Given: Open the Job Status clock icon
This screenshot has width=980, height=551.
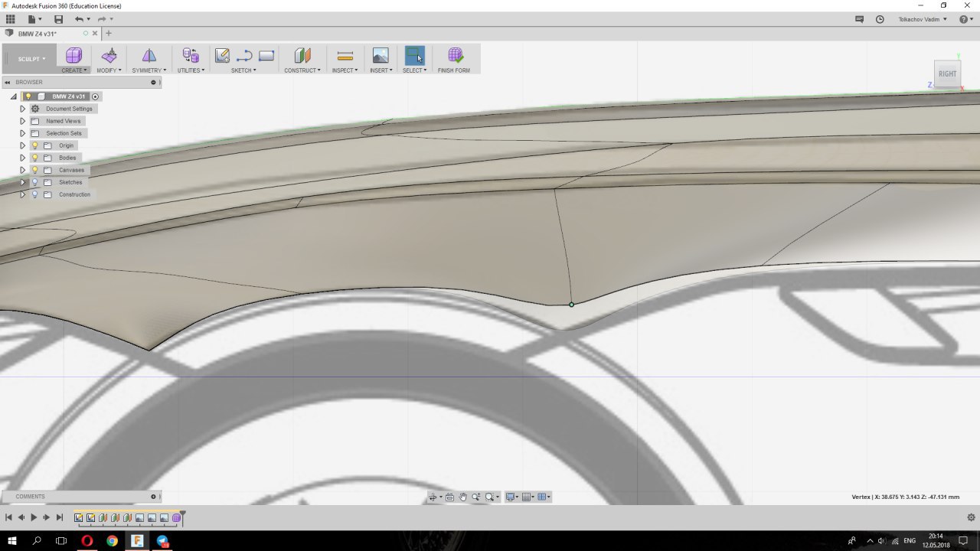Looking at the screenshot, I should tap(880, 19).
